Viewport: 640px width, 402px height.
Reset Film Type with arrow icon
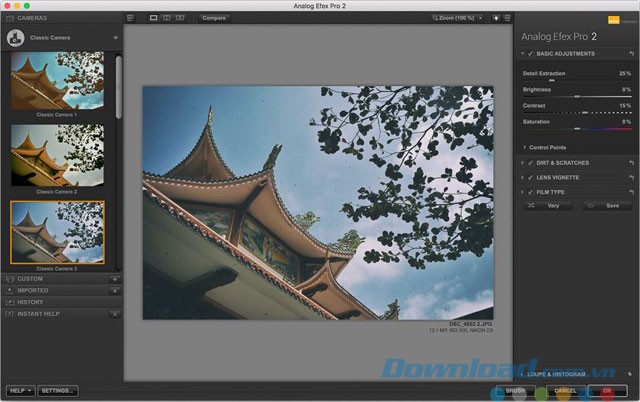631,191
